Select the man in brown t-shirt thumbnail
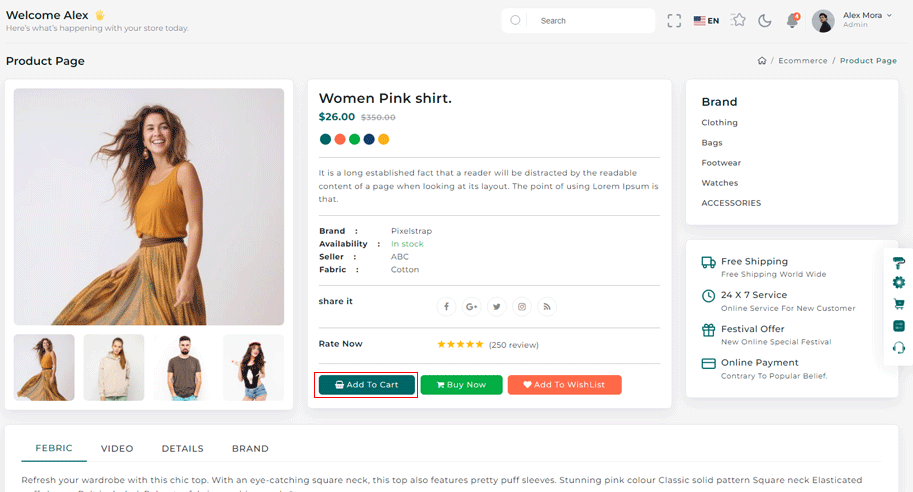Screen dimensions: 913x492 (x=183, y=367)
